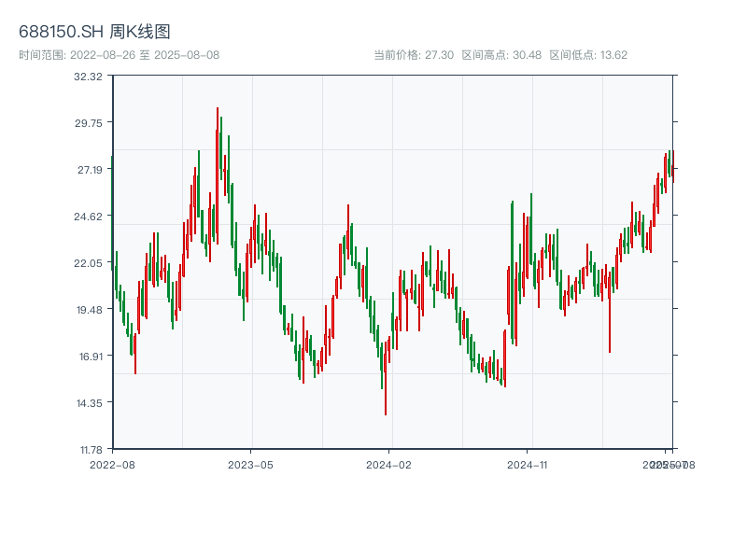Click the 24.62 y-axis label

click(x=88, y=217)
